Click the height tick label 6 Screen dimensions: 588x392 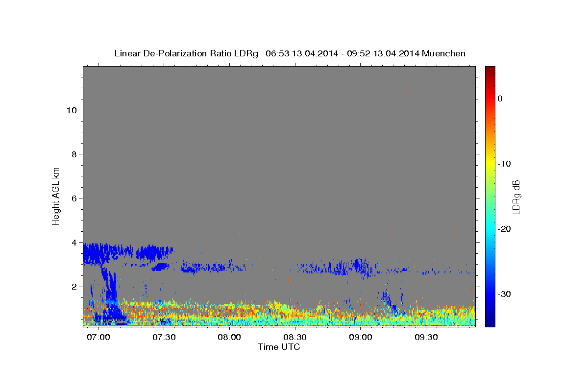(73, 198)
